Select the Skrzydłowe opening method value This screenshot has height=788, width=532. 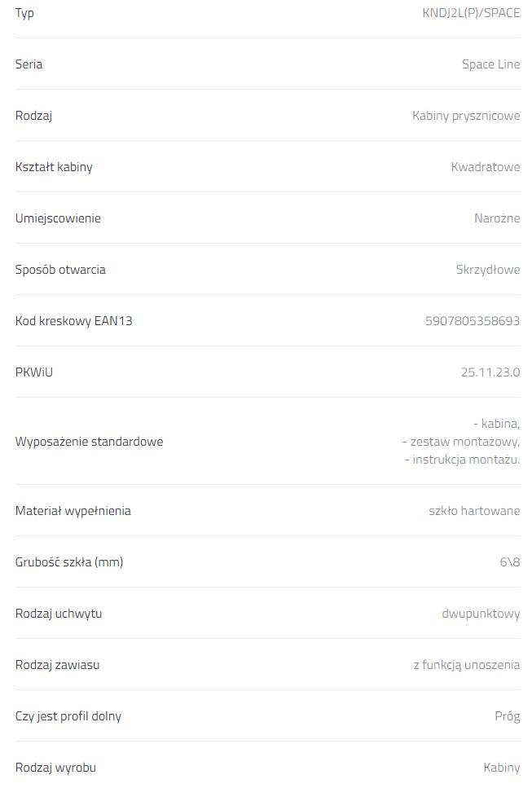pyautogui.click(x=488, y=270)
